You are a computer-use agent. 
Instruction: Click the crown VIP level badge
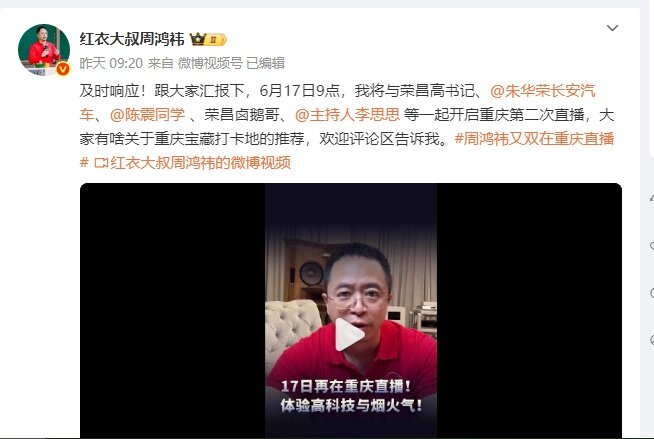[x=208, y=40]
